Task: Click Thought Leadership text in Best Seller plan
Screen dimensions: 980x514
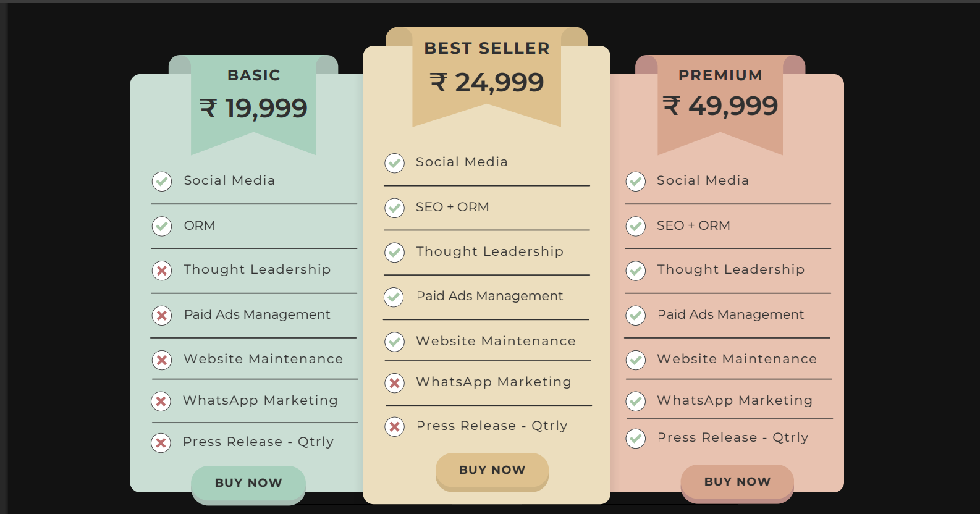Action: 489,251
